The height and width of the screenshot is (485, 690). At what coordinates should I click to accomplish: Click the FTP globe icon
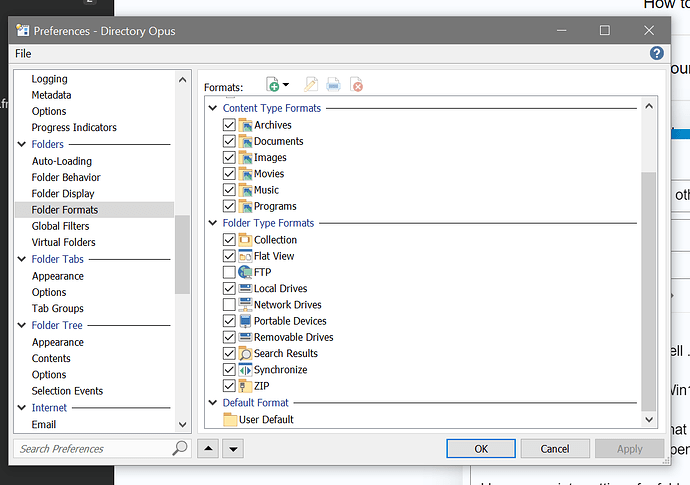click(x=245, y=272)
